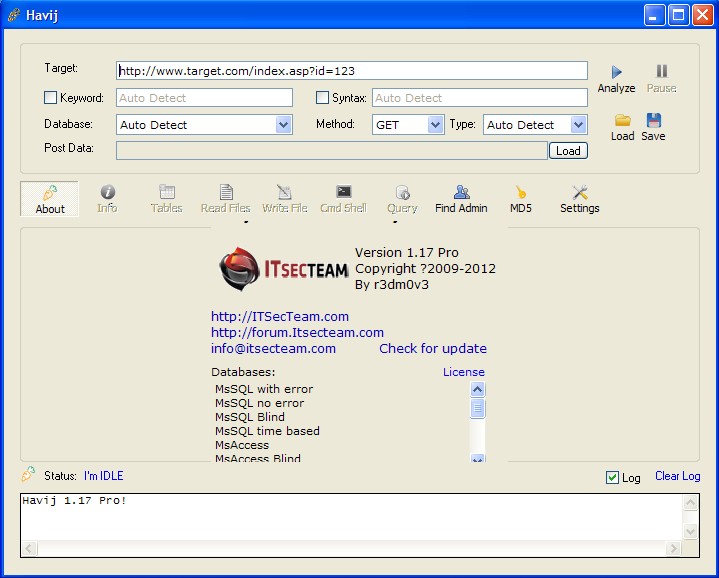Image resolution: width=719 pixels, height=578 pixels.
Task: Click log horizontal scrollbar left arrow
Action: (x=29, y=548)
